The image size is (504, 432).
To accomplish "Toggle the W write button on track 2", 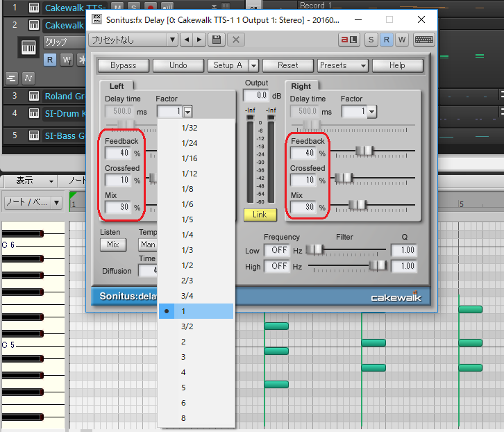I will point(67,60).
